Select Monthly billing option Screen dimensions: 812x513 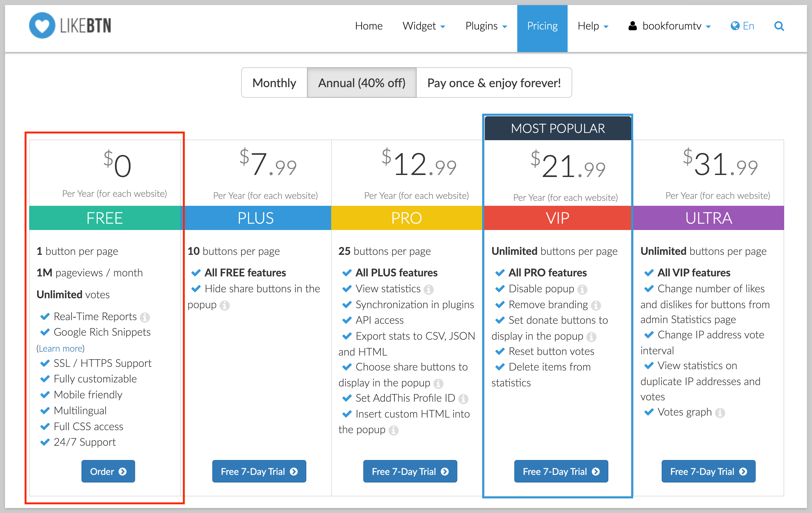[274, 83]
